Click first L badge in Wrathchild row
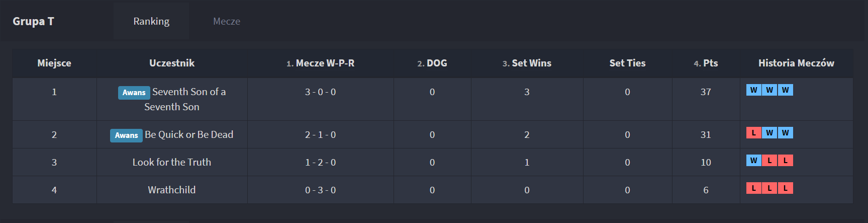The width and height of the screenshot is (868, 223). pos(753,188)
